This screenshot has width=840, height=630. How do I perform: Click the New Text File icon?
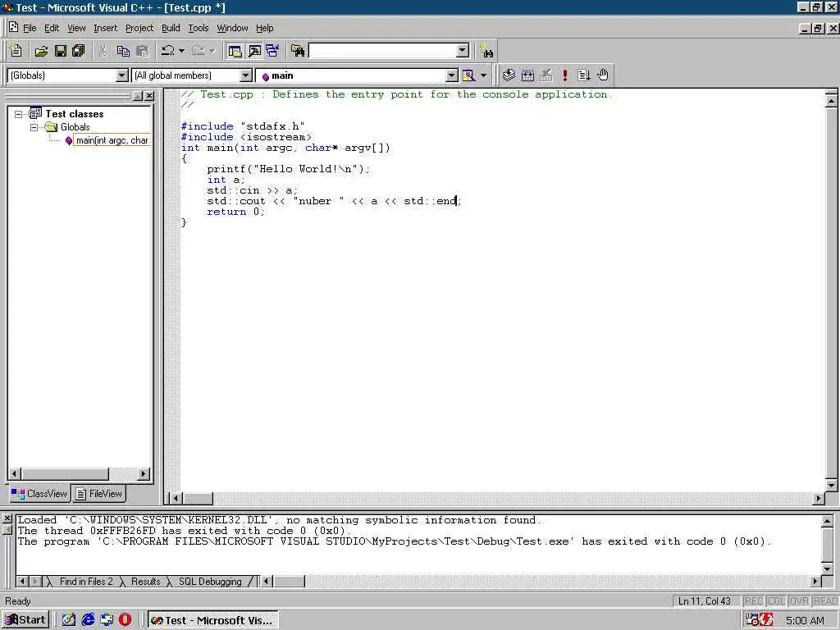[16, 51]
